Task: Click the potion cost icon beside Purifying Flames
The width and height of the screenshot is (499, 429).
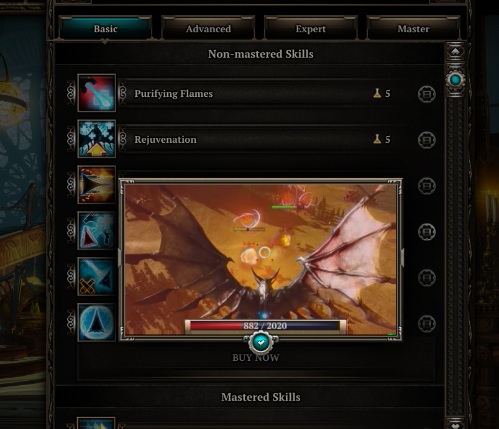Action: [x=377, y=93]
